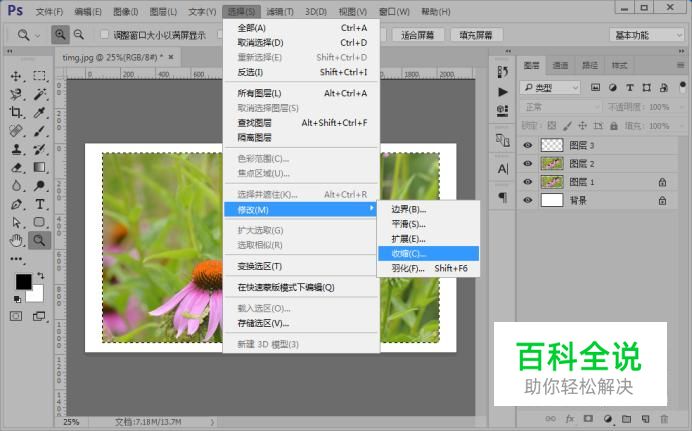This screenshot has width=692, height=431.
Task: Click Zoom Out icon in options bar
Action: [x=79, y=34]
